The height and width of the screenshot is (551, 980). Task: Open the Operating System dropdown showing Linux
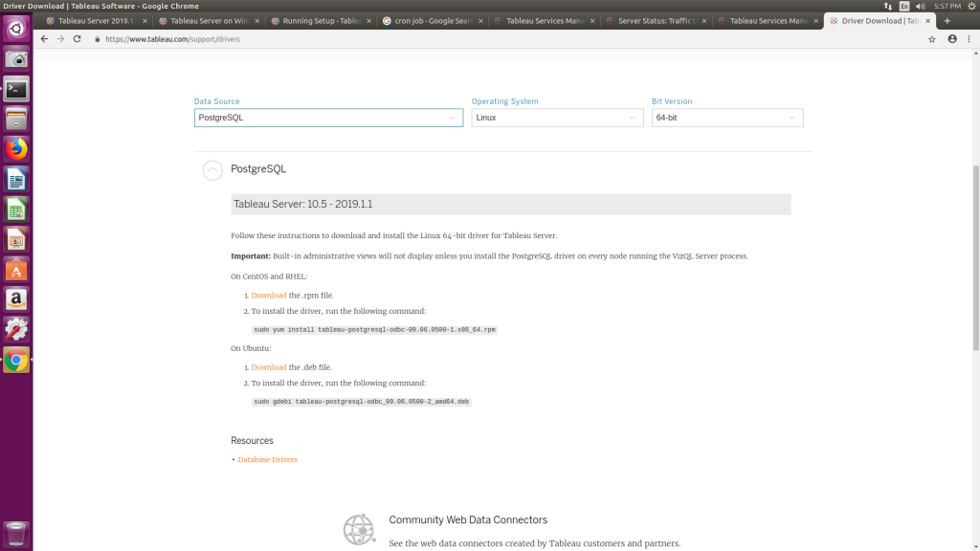pyautogui.click(x=557, y=118)
